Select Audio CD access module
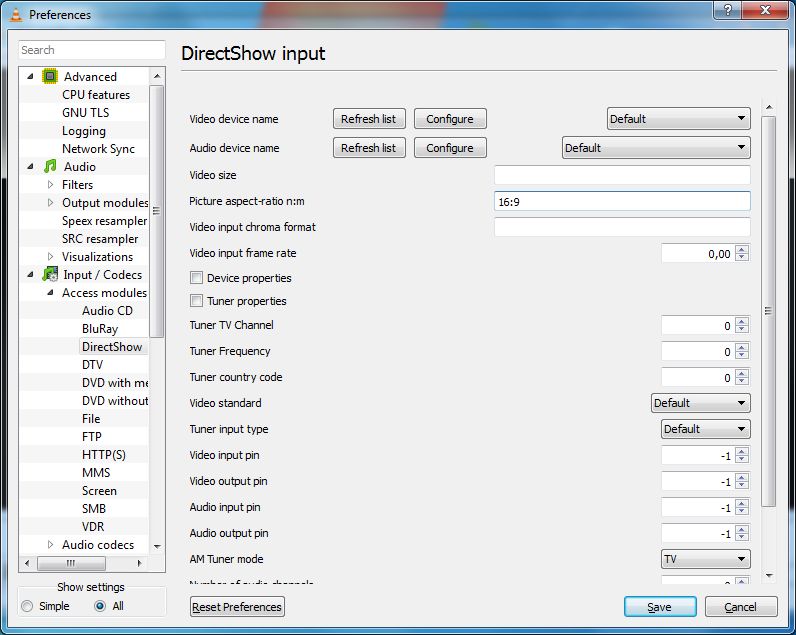796x635 pixels. point(107,311)
